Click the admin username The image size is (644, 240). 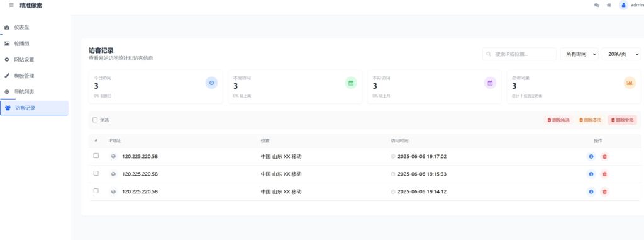(637, 5)
